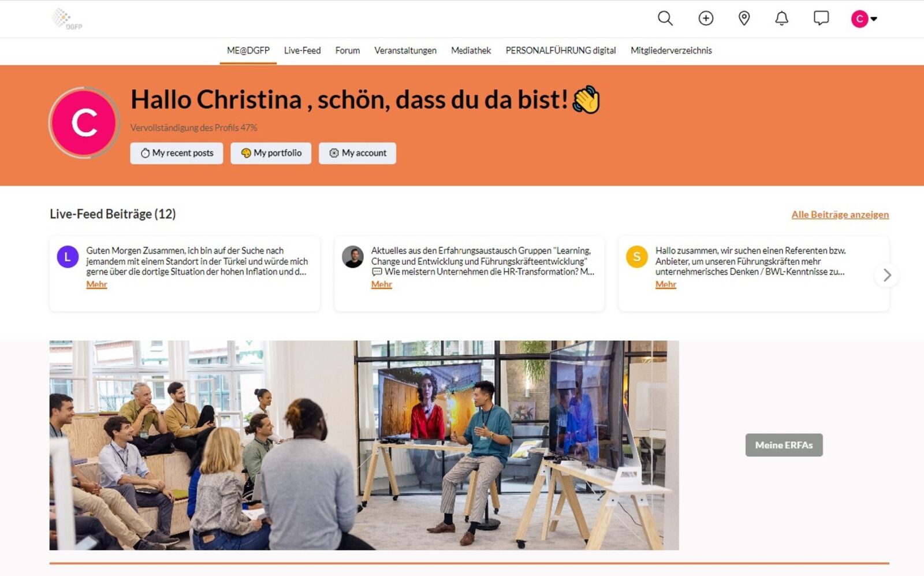Open the location pin icon
This screenshot has width=924, height=576.
[744, 18]
